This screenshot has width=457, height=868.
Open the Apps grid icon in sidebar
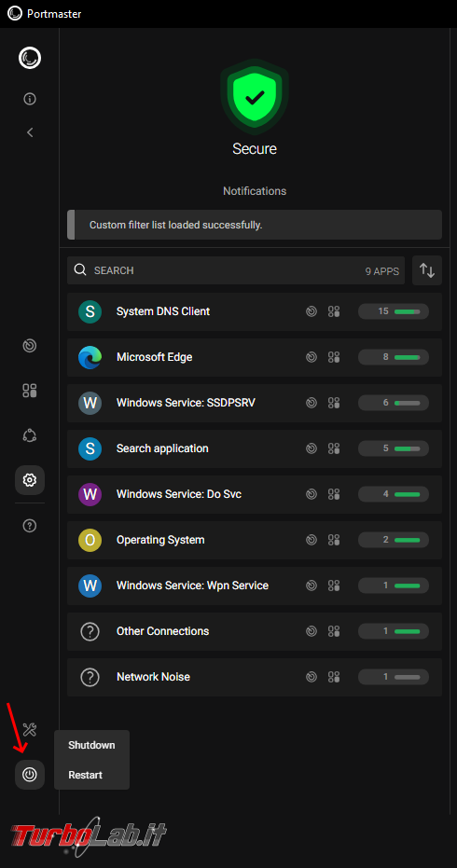click(x=30, y=391)
